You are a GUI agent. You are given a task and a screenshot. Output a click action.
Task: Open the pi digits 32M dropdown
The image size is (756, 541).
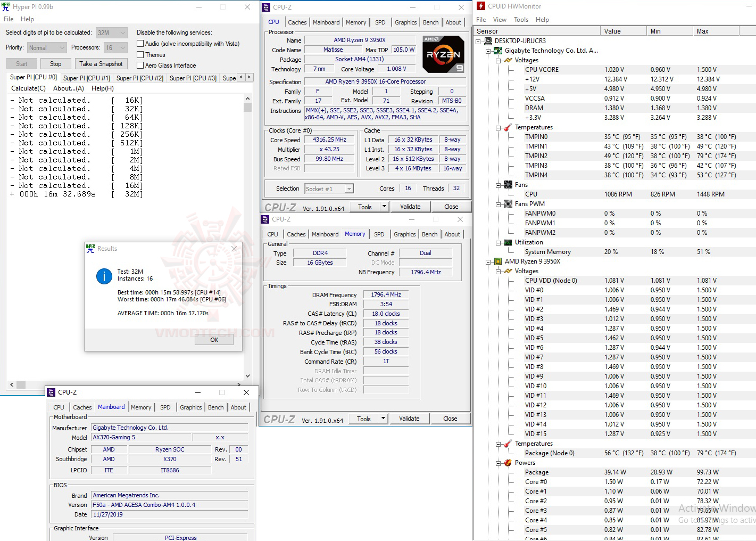[x=112, y=32]
